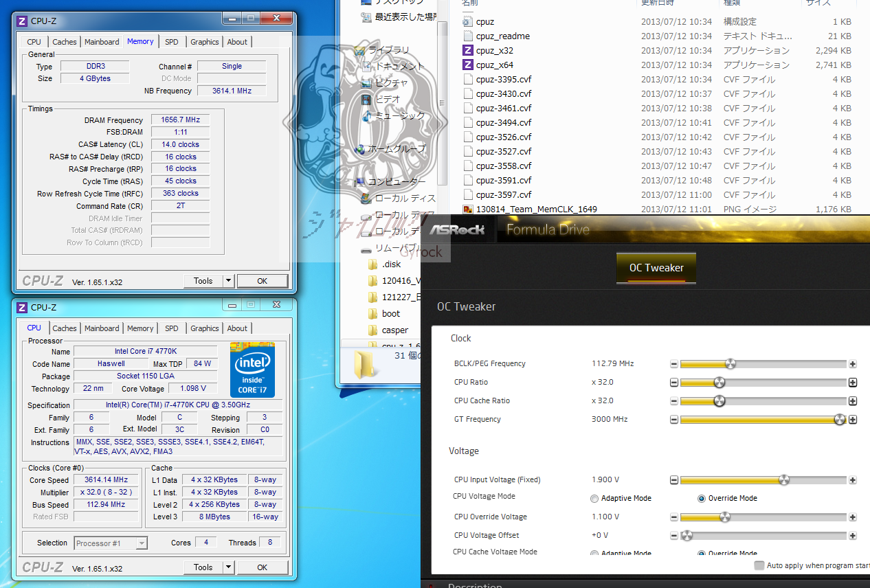870x588 pixels.
Task: Click the Intel Core i7 logo in CPU-Z
Action: point(252,370)
